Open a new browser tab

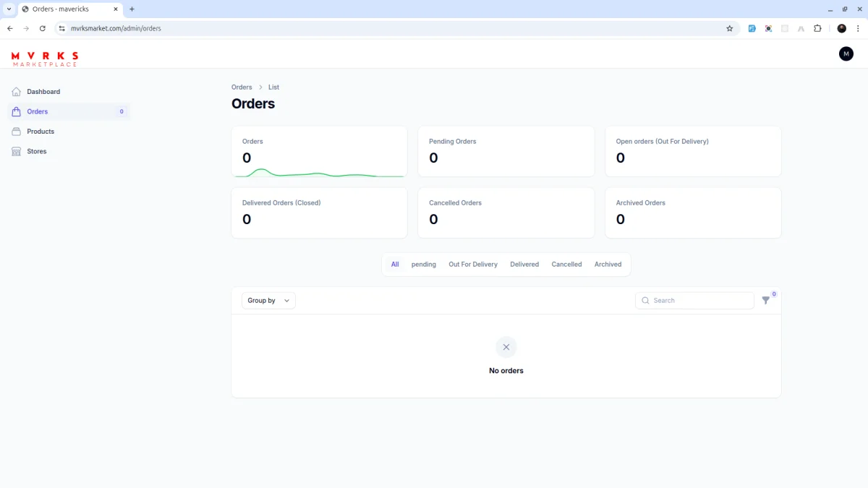pyautogui.click(x=132, y=9)
